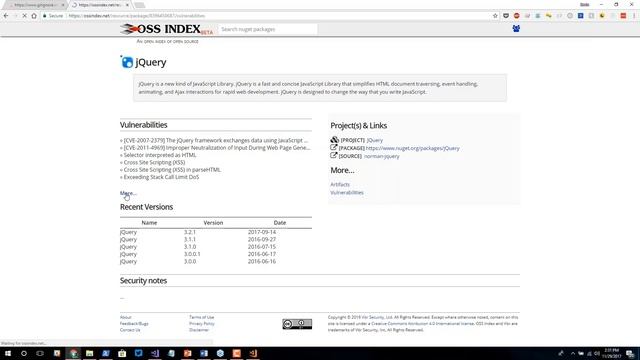Switch to the first browser tab
Screen dimensions: 640x360
tap(35, 5)
